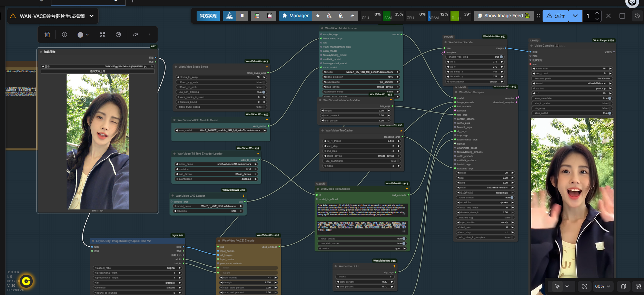Click the save floppy disk icon

pos(270,16)
